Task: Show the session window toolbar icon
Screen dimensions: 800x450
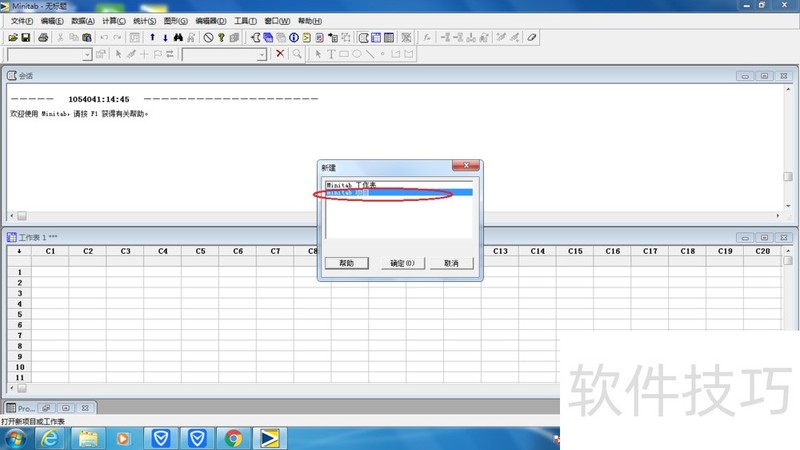Action: pos(363,38)
